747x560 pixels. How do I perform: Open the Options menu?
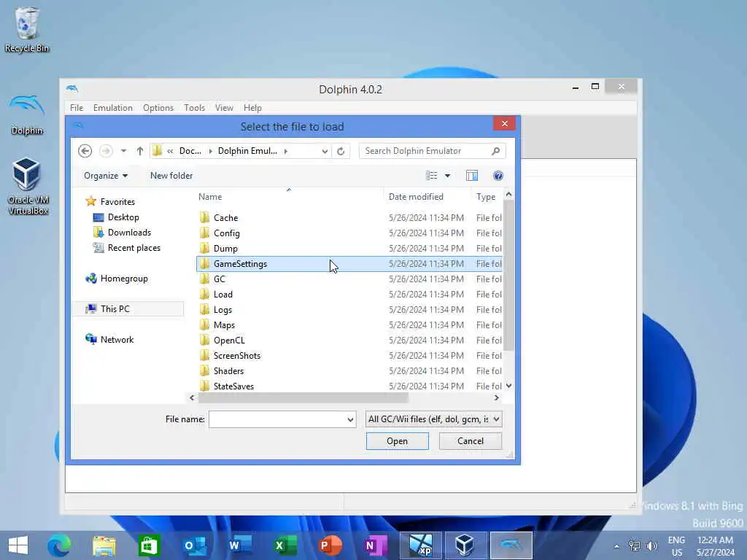158,108
